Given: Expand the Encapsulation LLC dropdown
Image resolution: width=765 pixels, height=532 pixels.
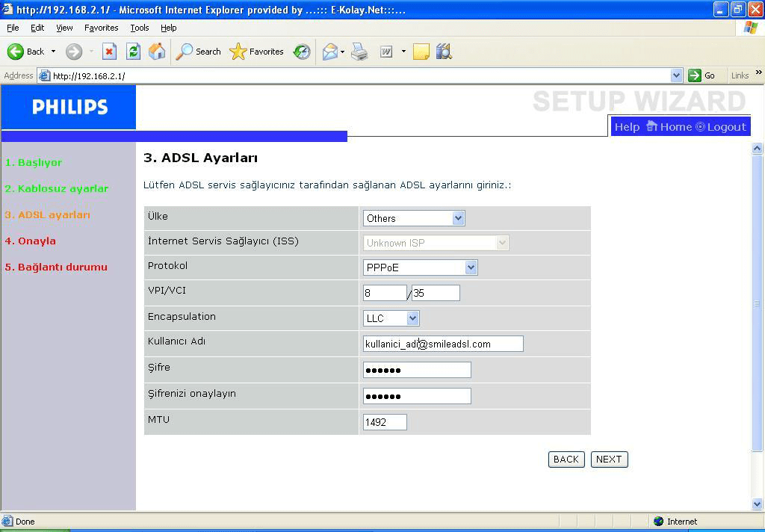Looking at the screenshot, I should tap(412, 318).
